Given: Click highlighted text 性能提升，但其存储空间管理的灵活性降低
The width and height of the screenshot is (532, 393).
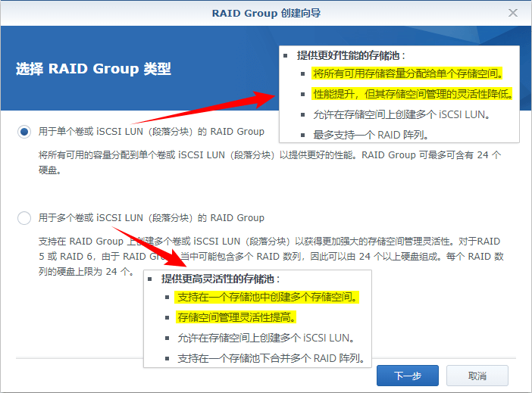Looking at the screenshot, I should click(x=412, y=94).
